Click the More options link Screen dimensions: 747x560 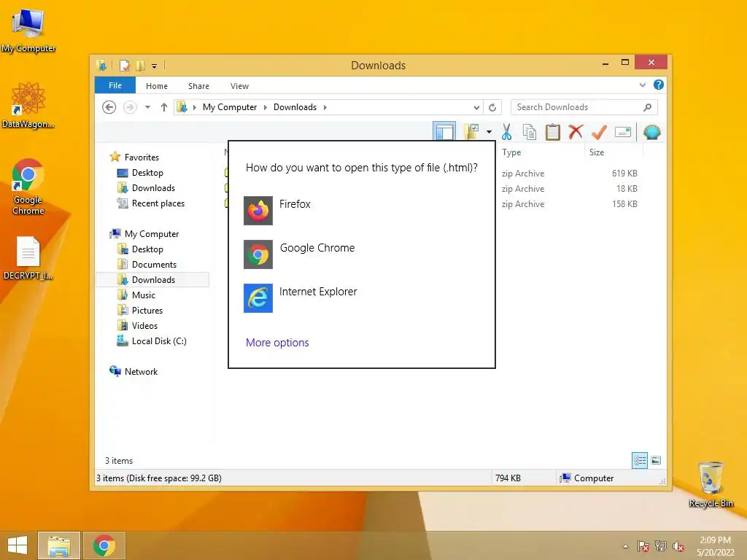277,343
